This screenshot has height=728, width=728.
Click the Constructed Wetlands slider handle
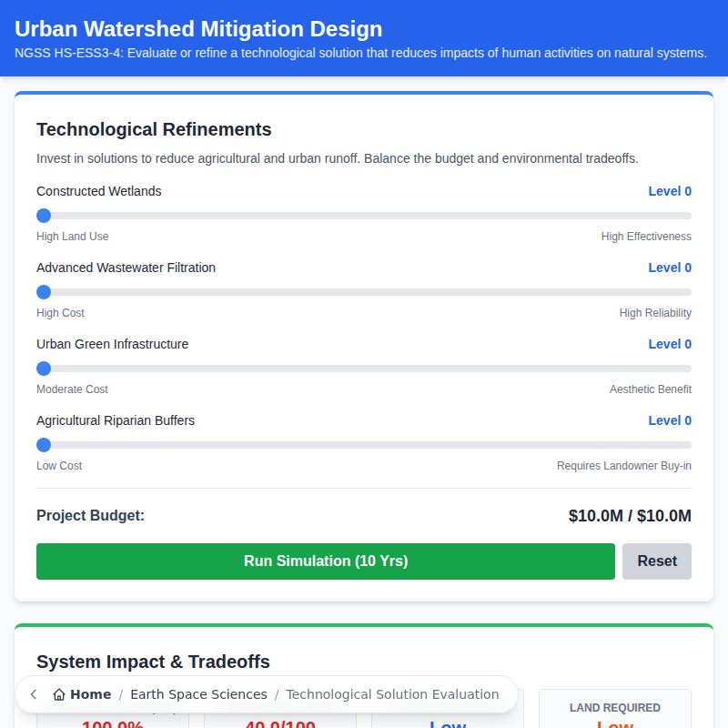pyautogui.click(x=43, y=216)
